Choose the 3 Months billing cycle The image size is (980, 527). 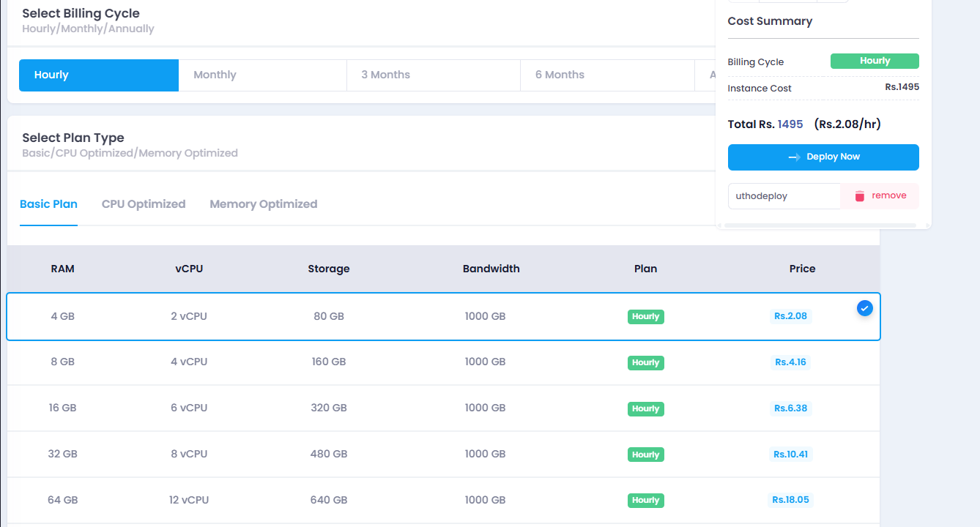click(434, 75)
